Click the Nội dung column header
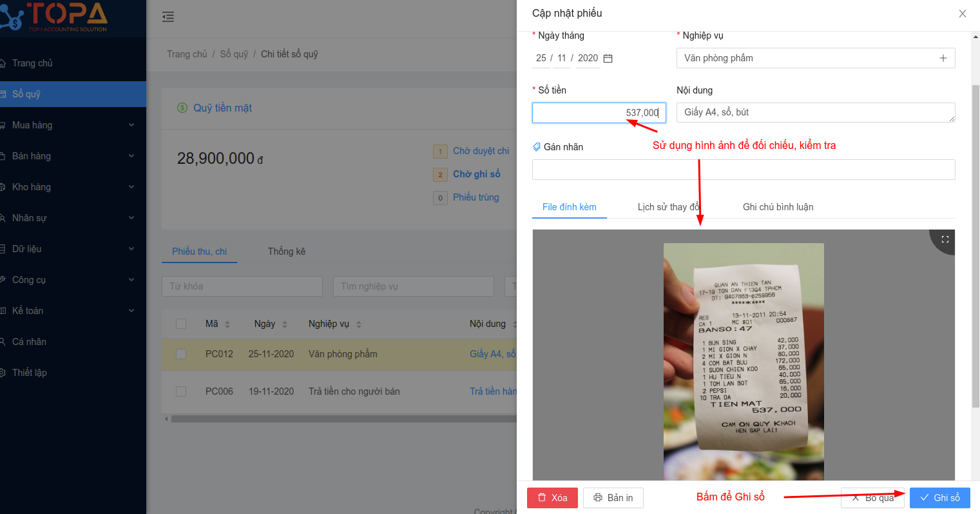 (488, 324)
